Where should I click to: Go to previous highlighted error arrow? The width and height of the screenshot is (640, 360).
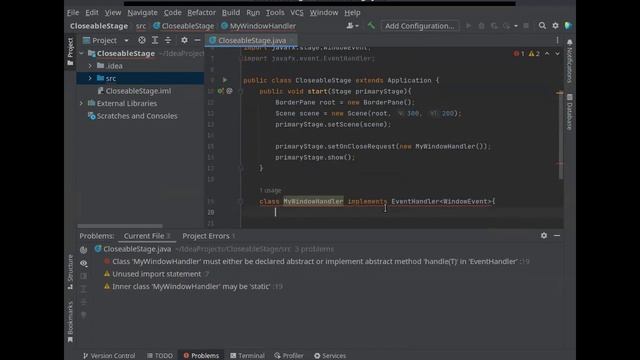pos(547,53)
